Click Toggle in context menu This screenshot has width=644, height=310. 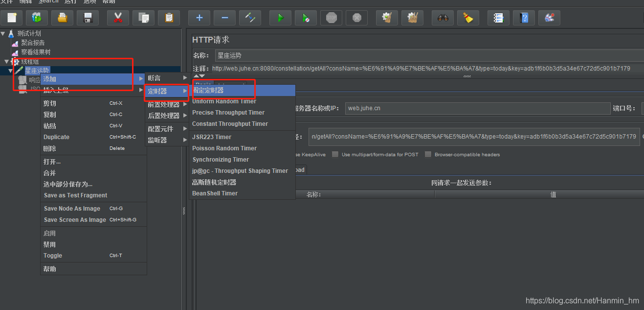pos(93,256)
